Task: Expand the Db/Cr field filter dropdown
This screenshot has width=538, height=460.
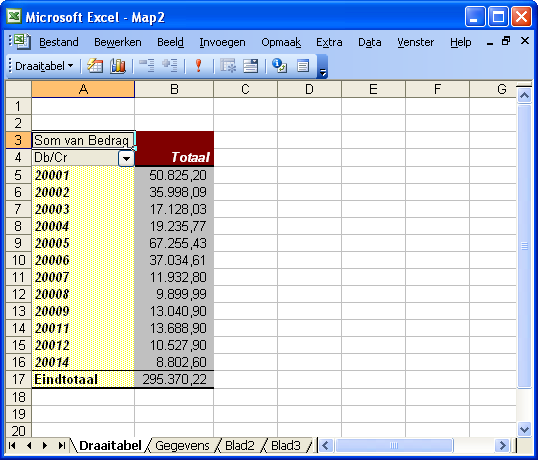Action: point(126,159)
